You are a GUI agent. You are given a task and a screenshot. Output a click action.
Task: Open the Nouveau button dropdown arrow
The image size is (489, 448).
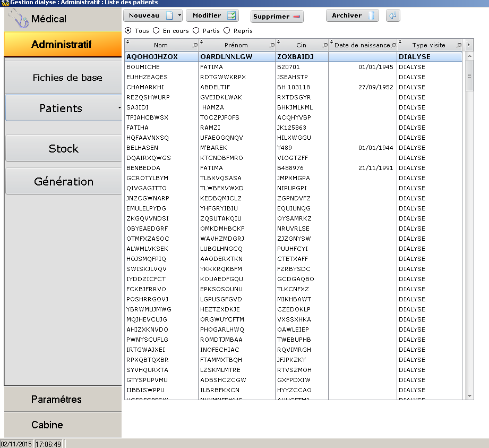(x=179, y=16)
